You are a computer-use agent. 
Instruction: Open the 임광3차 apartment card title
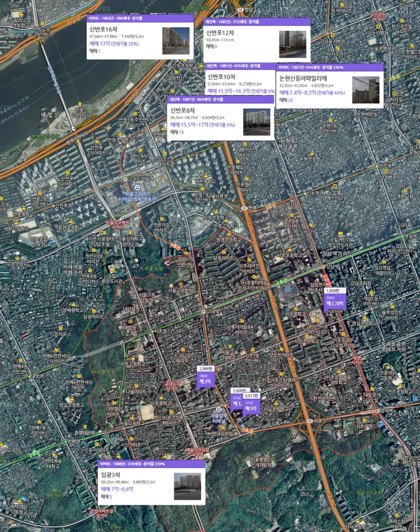[x=111, y=475]
